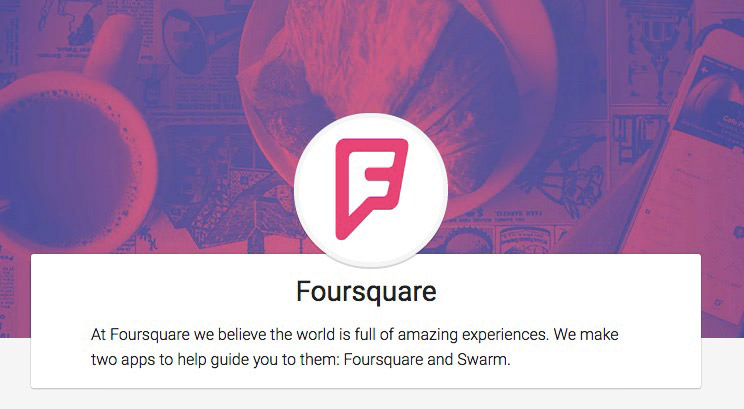This screenshot has width=744, height=409.
Task: Click the coffee cup handle in banner
Action: click(x=112, y=52)
